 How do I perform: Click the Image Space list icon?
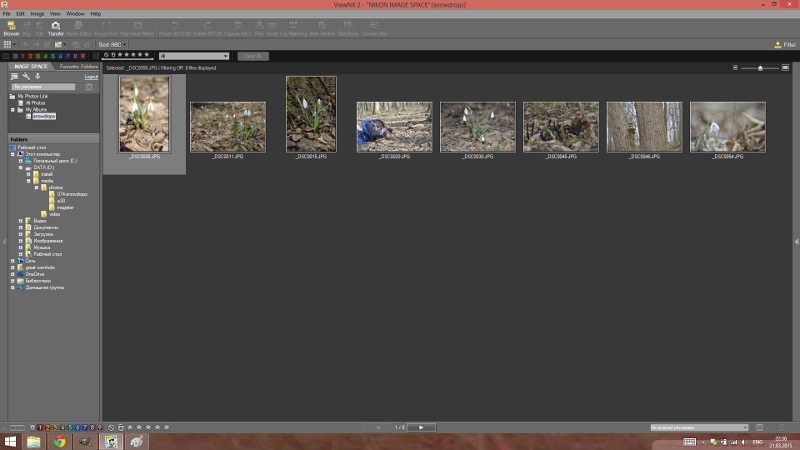(14, 77)
